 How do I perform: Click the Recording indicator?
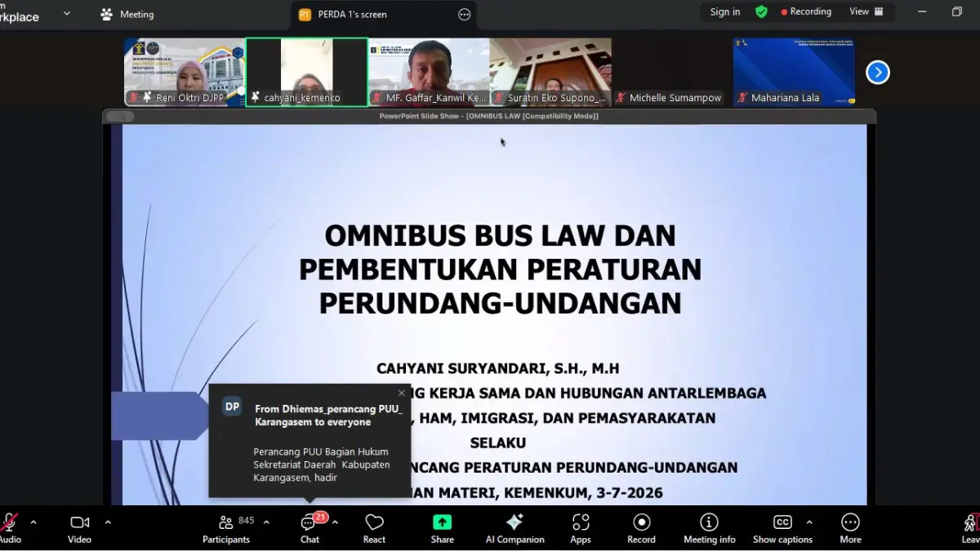(806, 12)
